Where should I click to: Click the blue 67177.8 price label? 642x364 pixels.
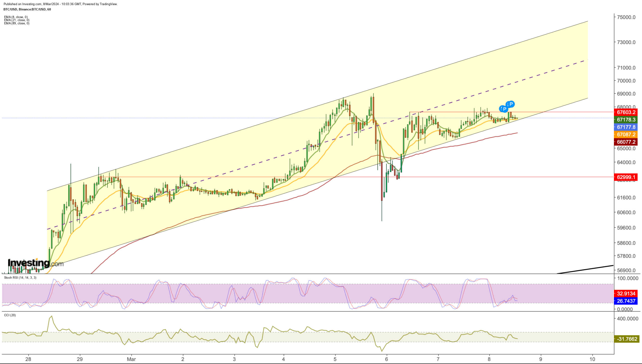[x=626, y=127]
